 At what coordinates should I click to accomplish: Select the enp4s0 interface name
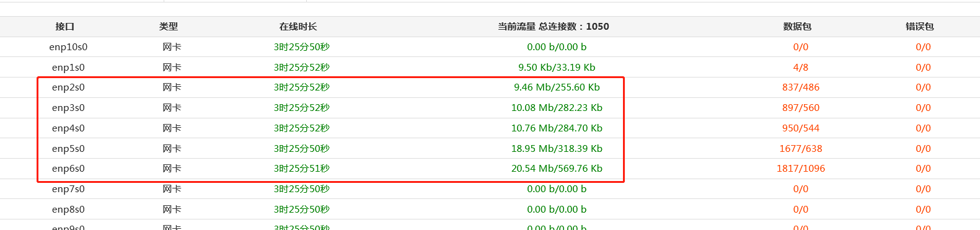coord(68,128)
